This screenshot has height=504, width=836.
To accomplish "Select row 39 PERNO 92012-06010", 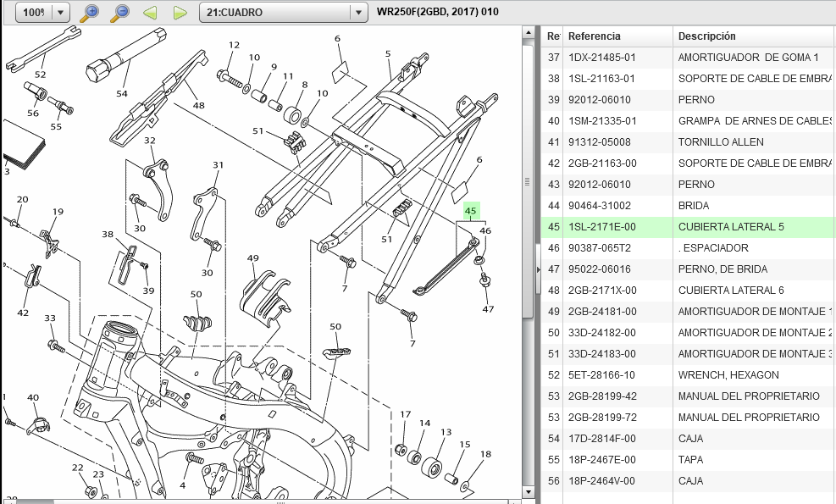I will click(689, 100).
